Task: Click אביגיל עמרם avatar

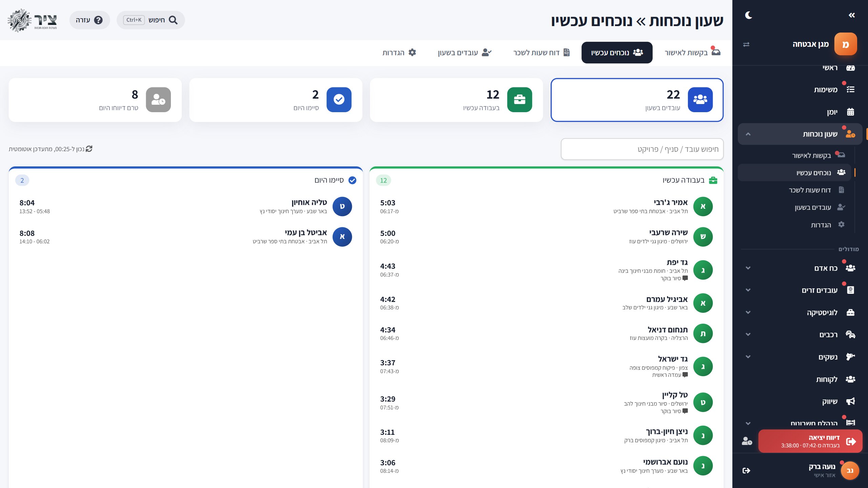Action: (x=703, y=303)
